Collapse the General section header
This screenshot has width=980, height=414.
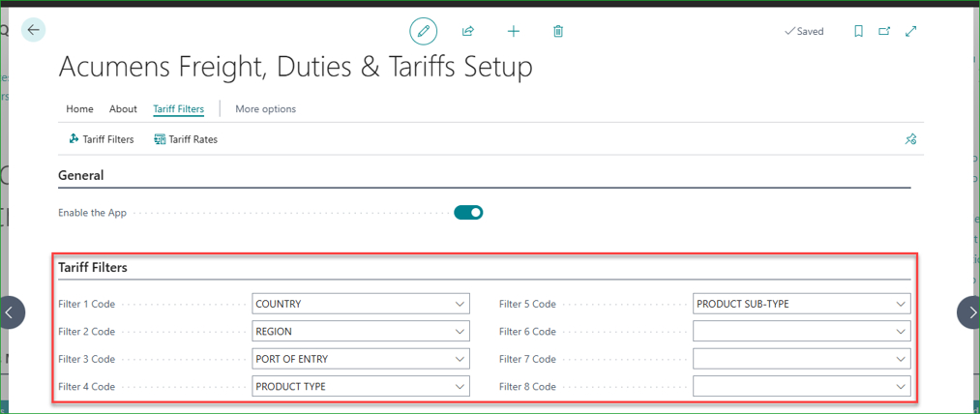[81, 175]
